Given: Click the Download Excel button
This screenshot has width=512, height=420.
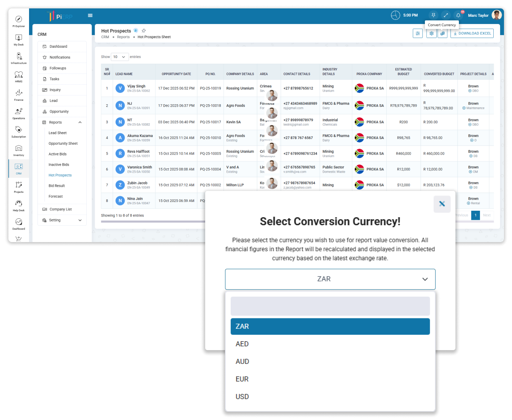Looking at the screenshot, I should [472, 34].
